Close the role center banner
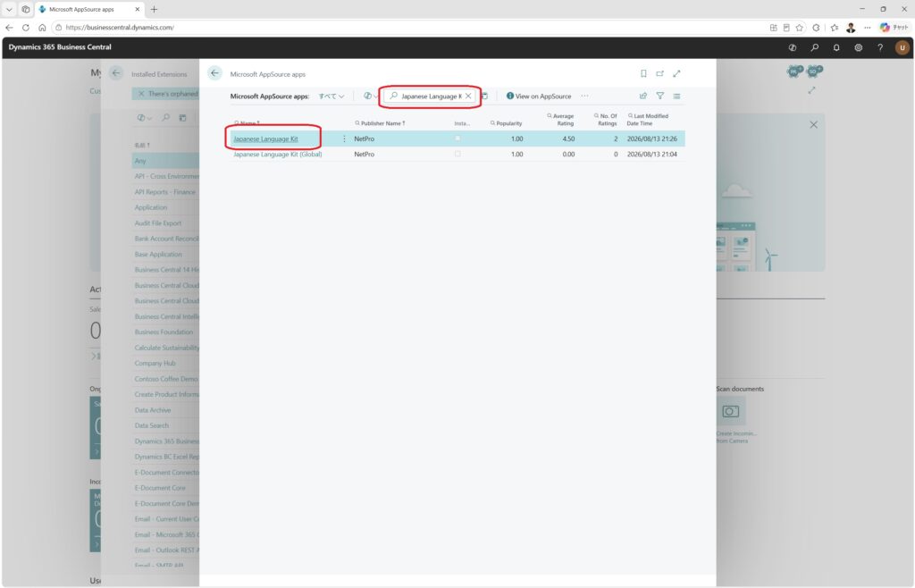Viewport: 915px width, 588px height. pyautogui.click(x=813, y=125)
